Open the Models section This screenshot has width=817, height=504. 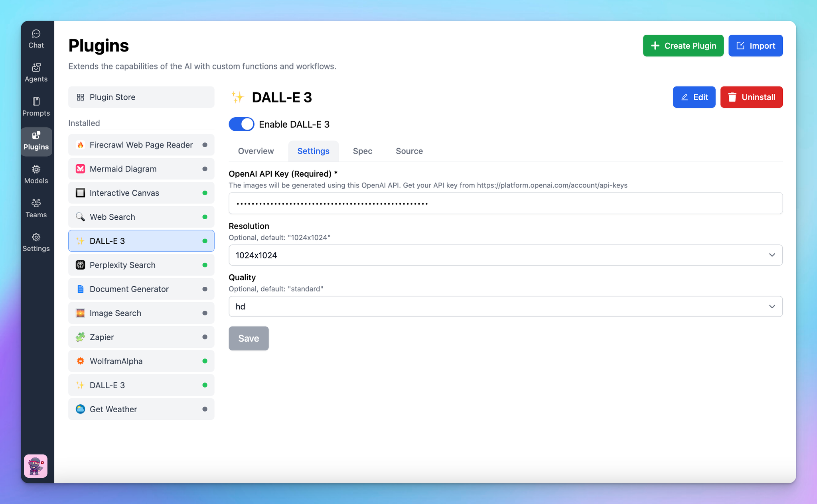tap(36, 175)
